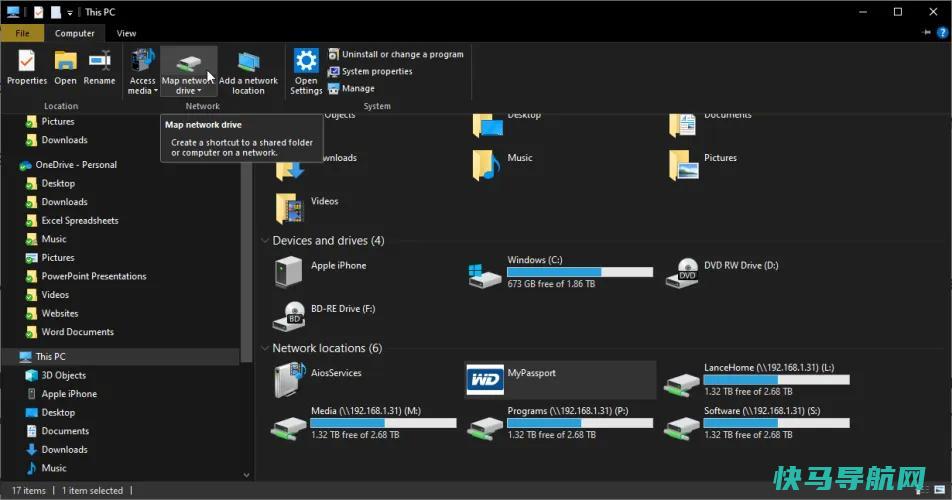Select the Documents folder icon in main pane
952x500 pixels.
[x=683, y=126]
